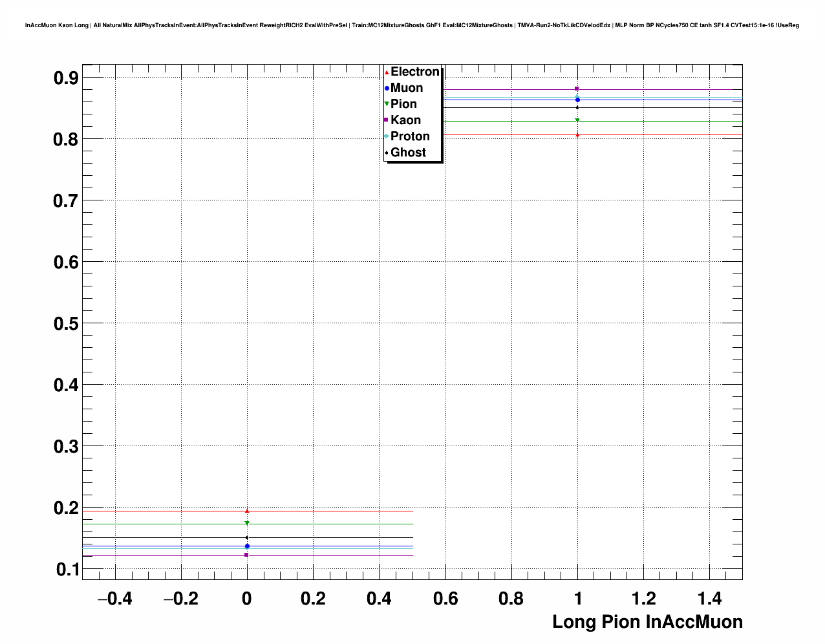Screen dimensions: 825x644
Task: Click the plot title text at top
Action: 412,25
